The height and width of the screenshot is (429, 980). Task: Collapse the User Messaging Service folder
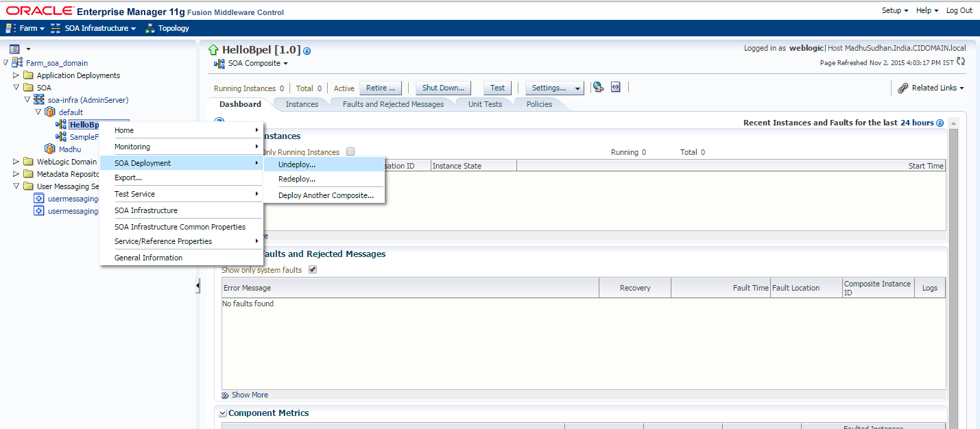pyautogui.click(x=16, y=186)
